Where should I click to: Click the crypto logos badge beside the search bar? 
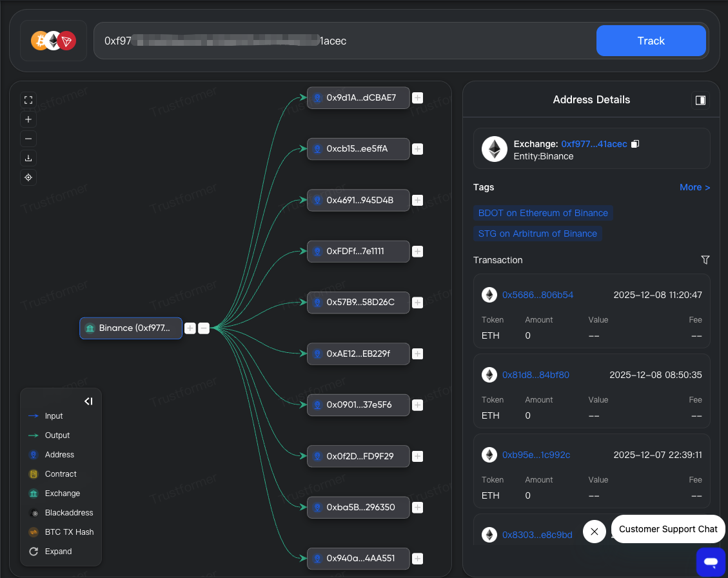pos(53,40)
